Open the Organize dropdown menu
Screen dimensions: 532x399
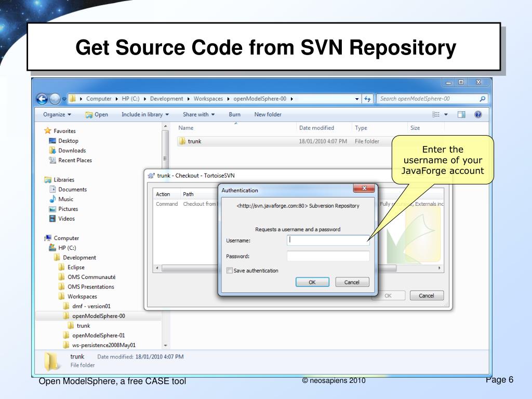point(57,115)
